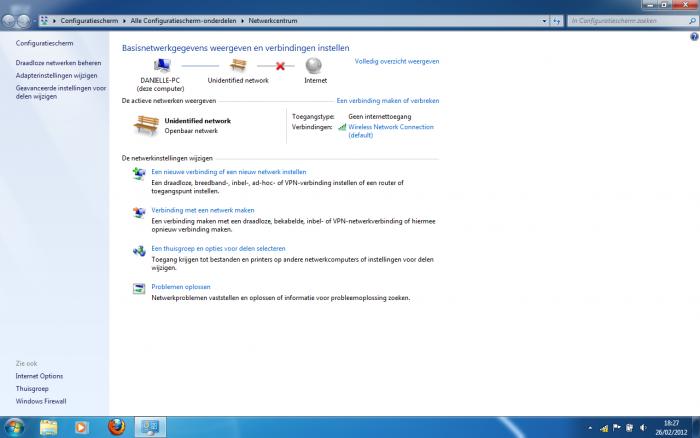Click the connect to network icon
This screenshot has width=700, height=438.
point(139,212)
